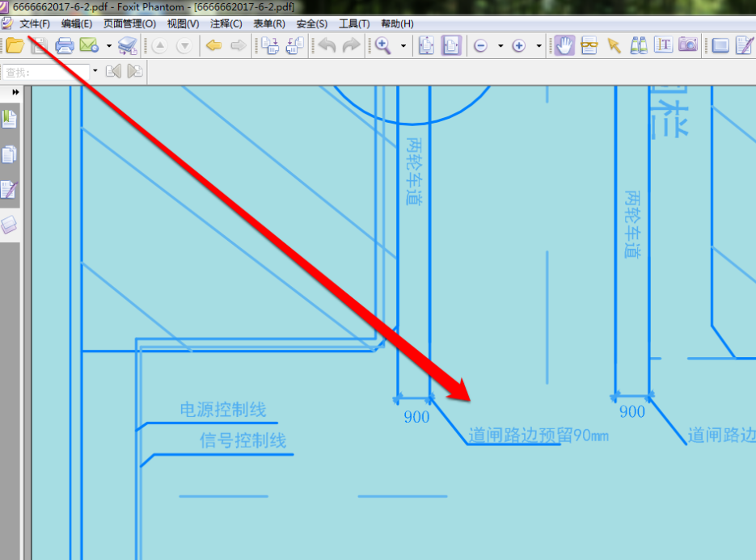Click the yellow Previous View arrow button
This screenshot has width=756, height=560.
[x=213, y=45]
